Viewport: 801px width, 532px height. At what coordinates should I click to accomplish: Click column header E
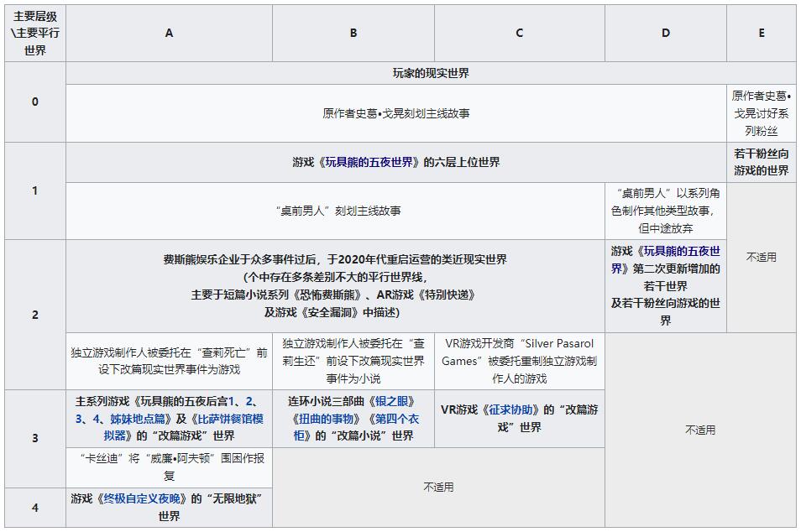(x=761, y=34)
